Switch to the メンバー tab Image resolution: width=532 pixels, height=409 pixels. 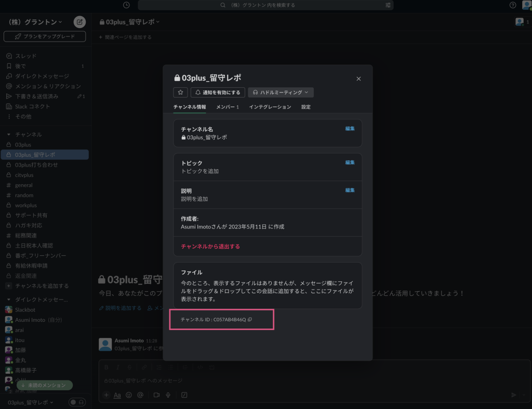[x=227, y=107]
